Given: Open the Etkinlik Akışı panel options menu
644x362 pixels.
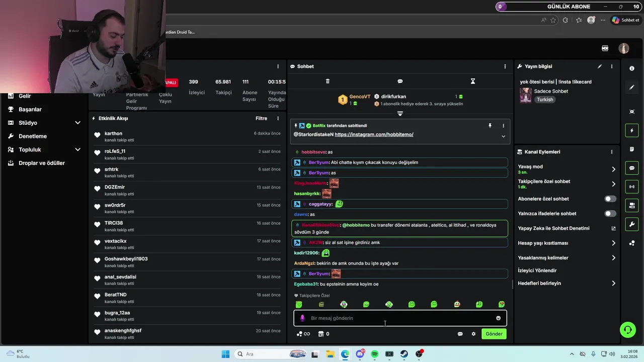Looking at the screenshot, I should coord(278,119).
